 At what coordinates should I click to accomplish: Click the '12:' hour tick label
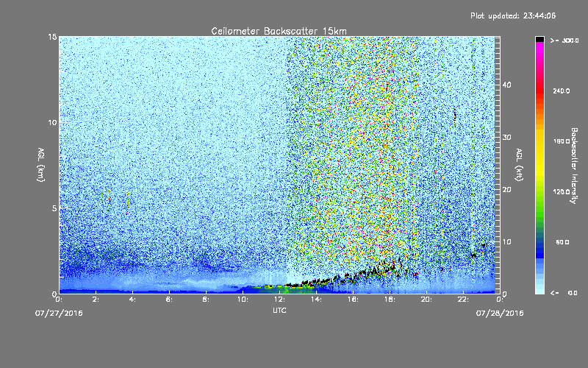point(279,300)
